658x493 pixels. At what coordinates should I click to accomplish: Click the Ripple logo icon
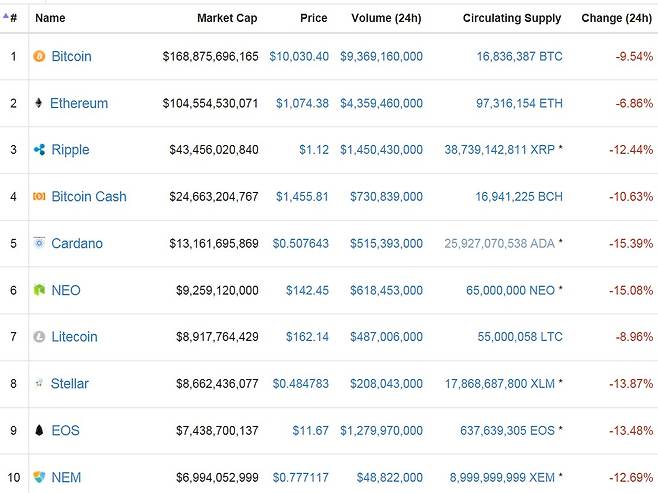[39, 150]
